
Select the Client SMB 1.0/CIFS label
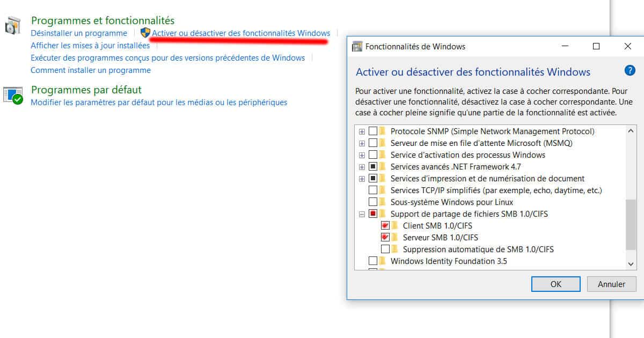pos(437,226)
